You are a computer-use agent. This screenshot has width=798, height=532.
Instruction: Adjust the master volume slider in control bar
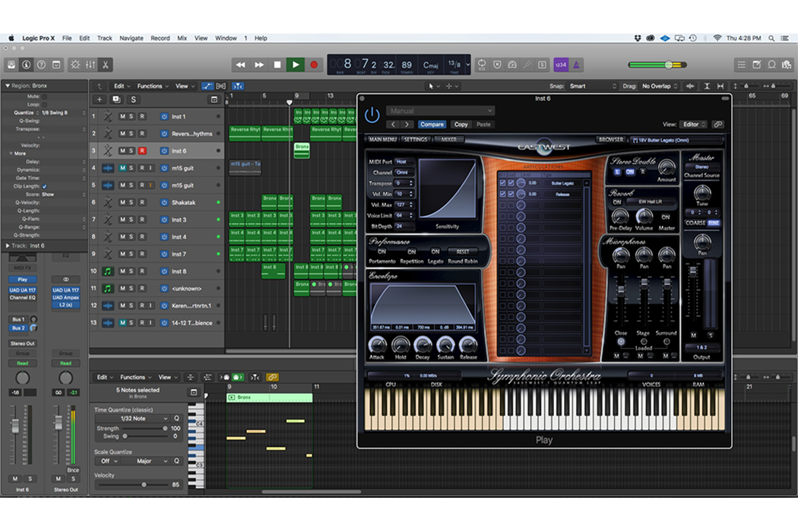tap(657, 65)
